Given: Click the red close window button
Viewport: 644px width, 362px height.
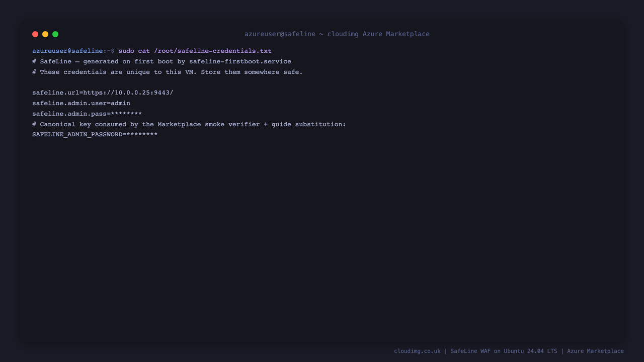Looking at the screenshot, I should tap(35, 34).
